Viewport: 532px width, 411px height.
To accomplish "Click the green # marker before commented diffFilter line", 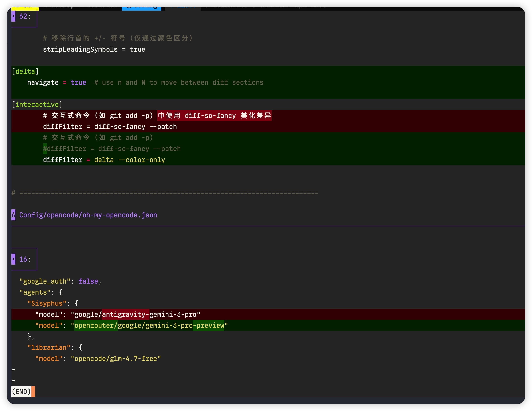I will (x=44, y=149).
